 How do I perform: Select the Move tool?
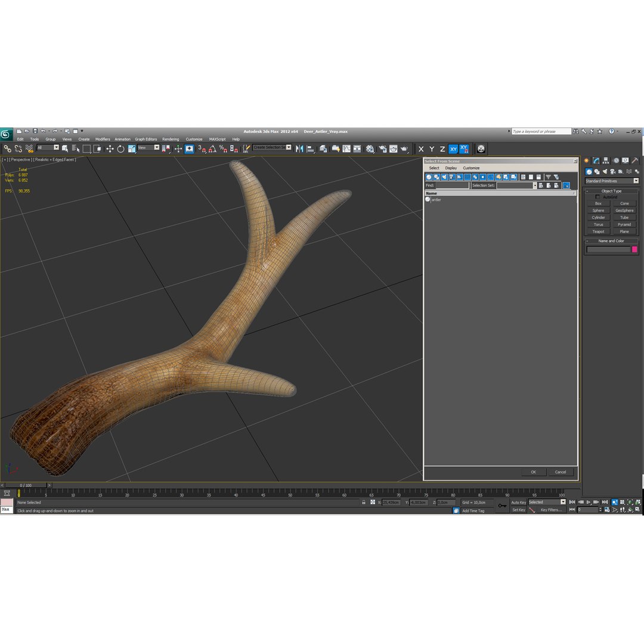point(110,148)
